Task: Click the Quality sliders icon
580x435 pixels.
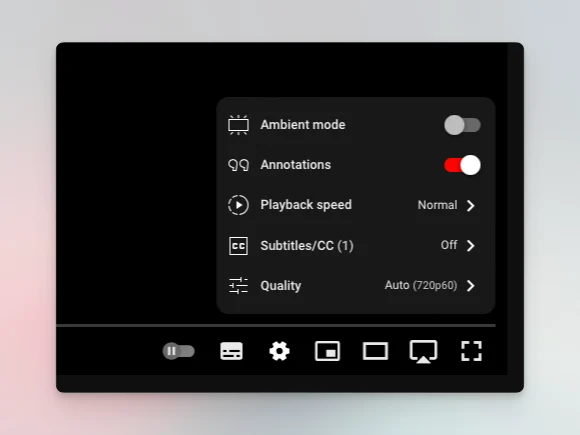Action: (x=239, y=286)
